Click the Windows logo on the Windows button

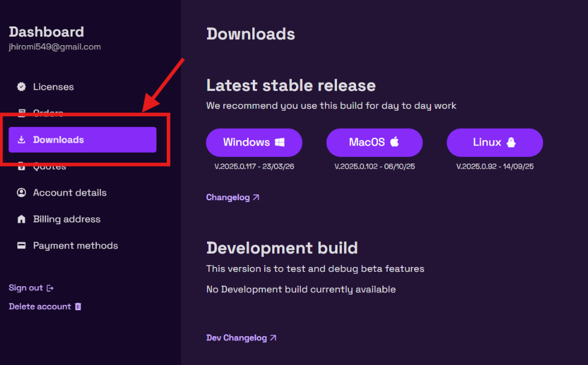click(280, 143)
